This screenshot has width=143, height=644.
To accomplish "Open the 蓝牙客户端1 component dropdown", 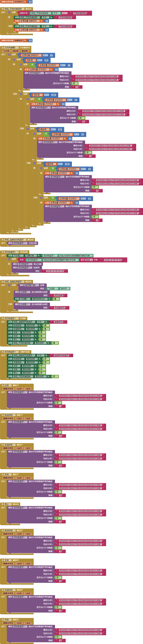I will point(32,285).
